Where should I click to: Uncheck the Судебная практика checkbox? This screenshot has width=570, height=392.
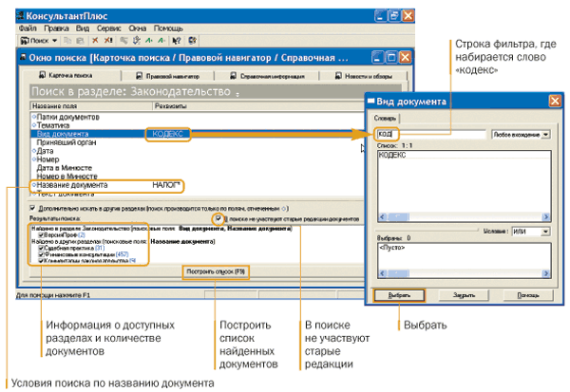pyautogui.click(x=41, y=248)
